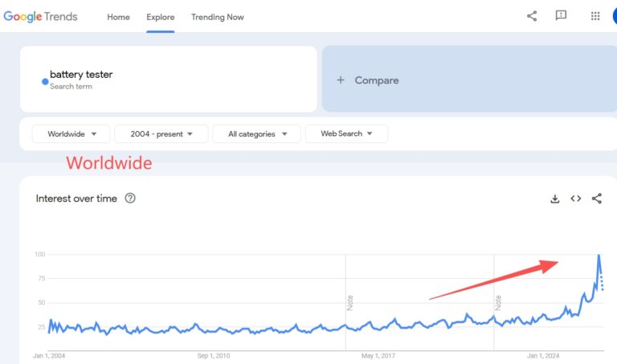617x364 pixels.
Task: Click the plus icon in Compare box
Action: click(x=341, y=80)
